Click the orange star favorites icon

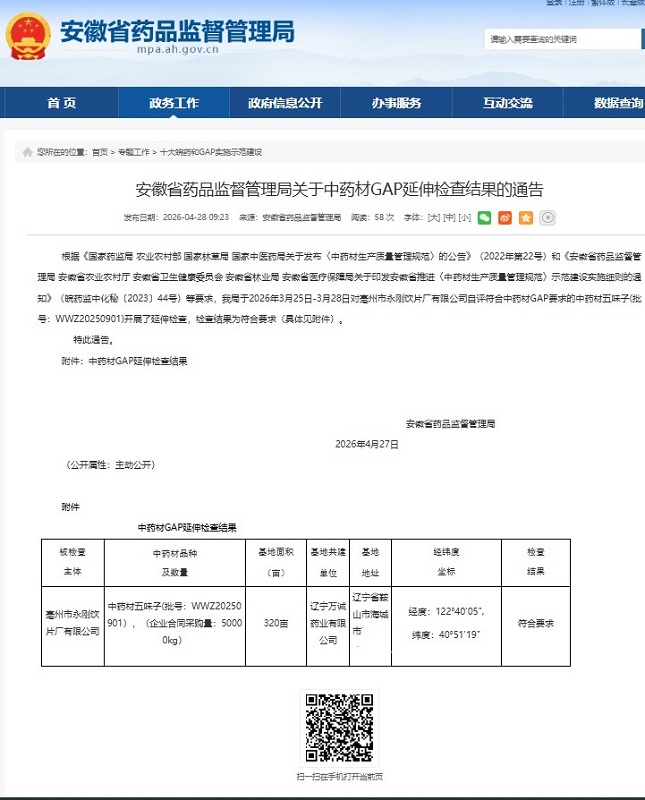526,218
